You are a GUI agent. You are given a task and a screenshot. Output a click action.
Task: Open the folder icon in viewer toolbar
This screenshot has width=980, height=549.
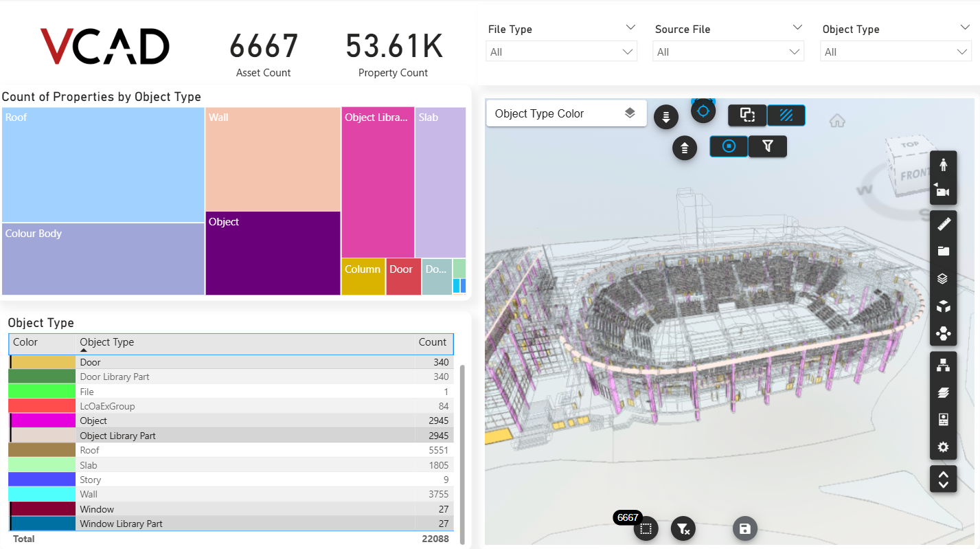[x=944, y=251]
